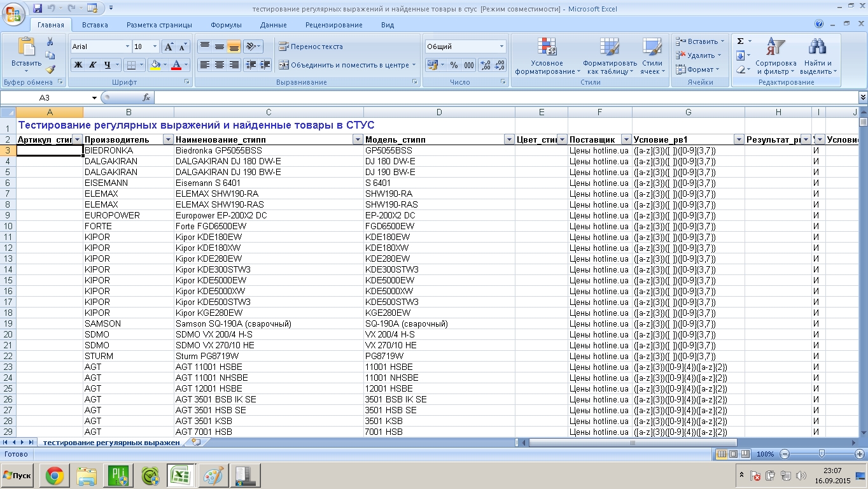Click the zoom slider handle

[822, 454]
